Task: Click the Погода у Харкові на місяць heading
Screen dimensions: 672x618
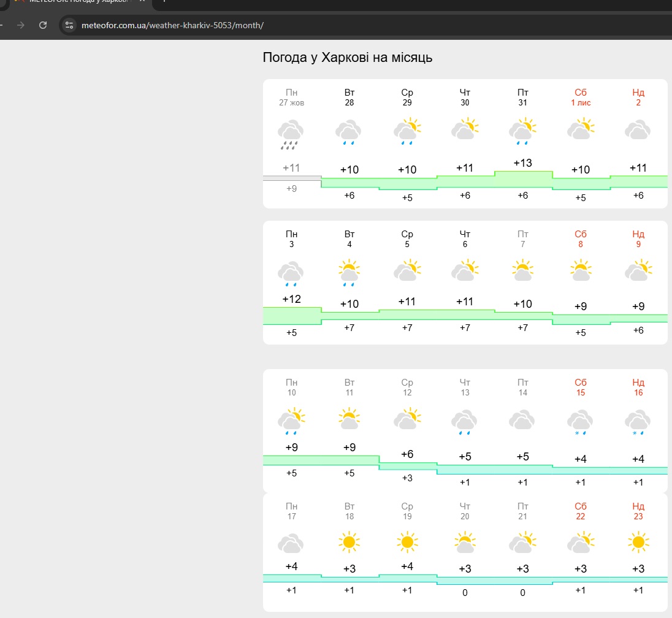Action: pos(348,58)
